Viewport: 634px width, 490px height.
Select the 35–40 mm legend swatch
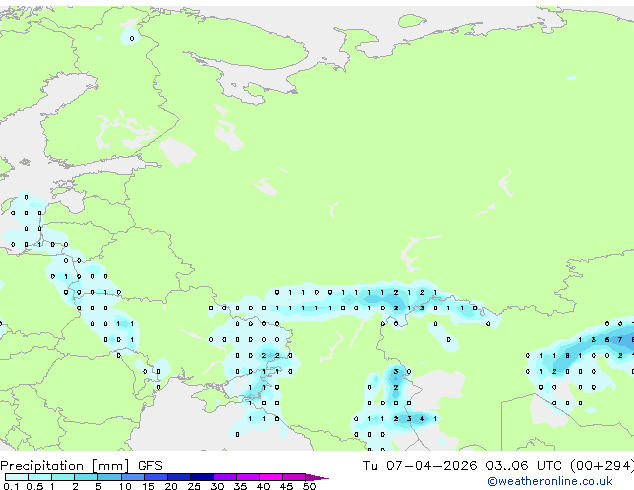(x=248, y=477)
